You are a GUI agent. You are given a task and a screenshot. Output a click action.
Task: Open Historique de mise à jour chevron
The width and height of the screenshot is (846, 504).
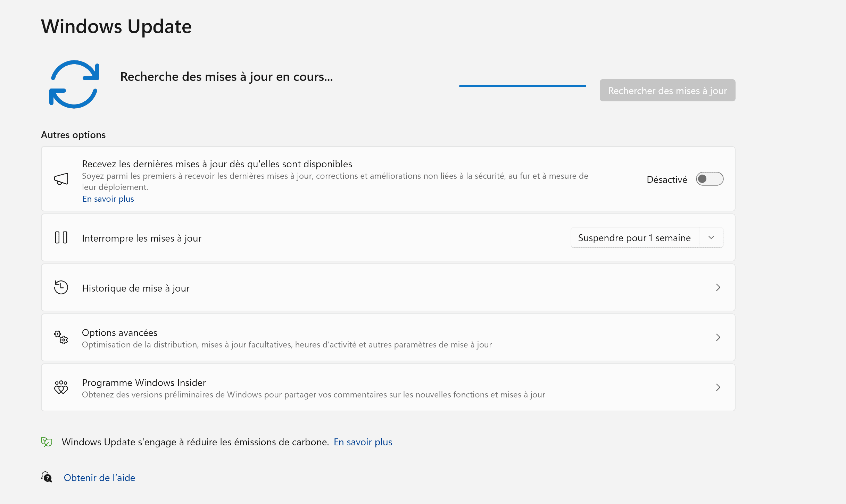pyautogui.click(x=718, y=287)
